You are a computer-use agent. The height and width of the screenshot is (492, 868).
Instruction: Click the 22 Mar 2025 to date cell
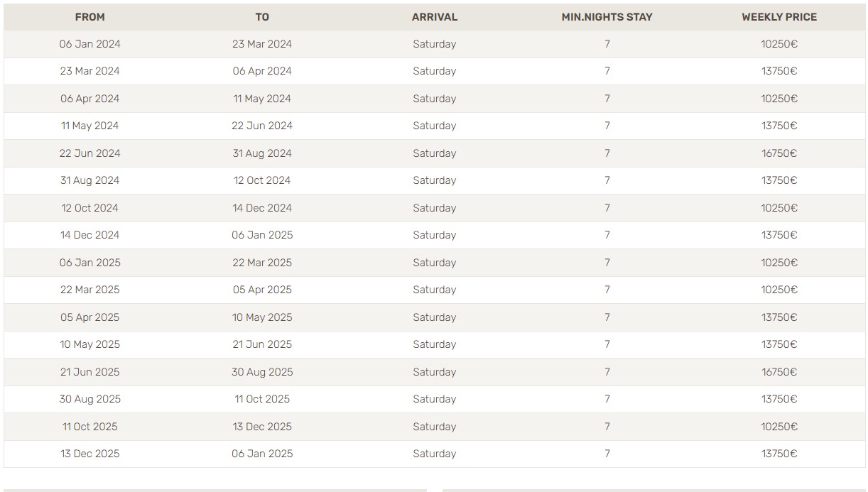pos(262,263)
